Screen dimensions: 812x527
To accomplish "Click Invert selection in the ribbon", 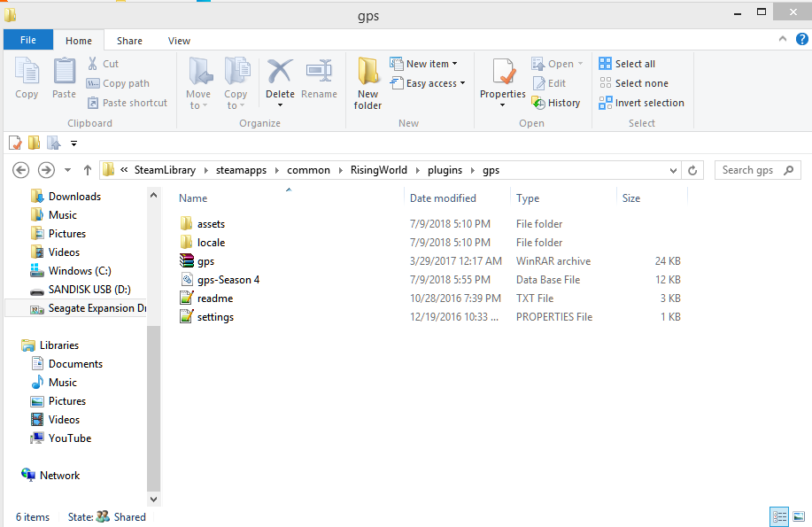I will tap(641, 103).
